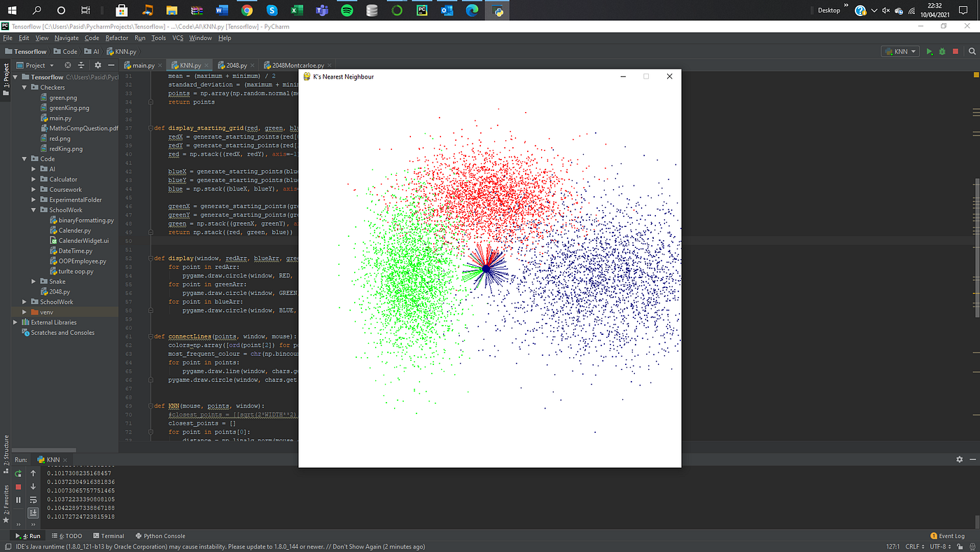Click the muted volume tray icon
The image size is (980, 552).
(885, 11)
